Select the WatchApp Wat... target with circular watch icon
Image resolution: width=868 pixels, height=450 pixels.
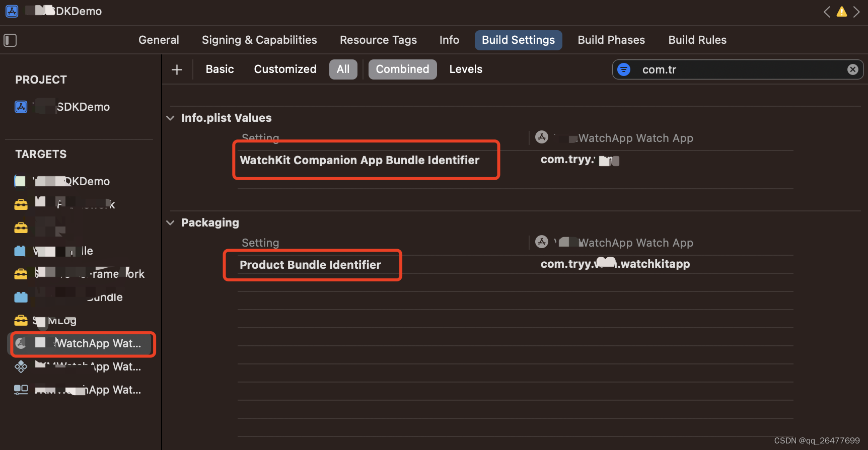pos(82,343)
